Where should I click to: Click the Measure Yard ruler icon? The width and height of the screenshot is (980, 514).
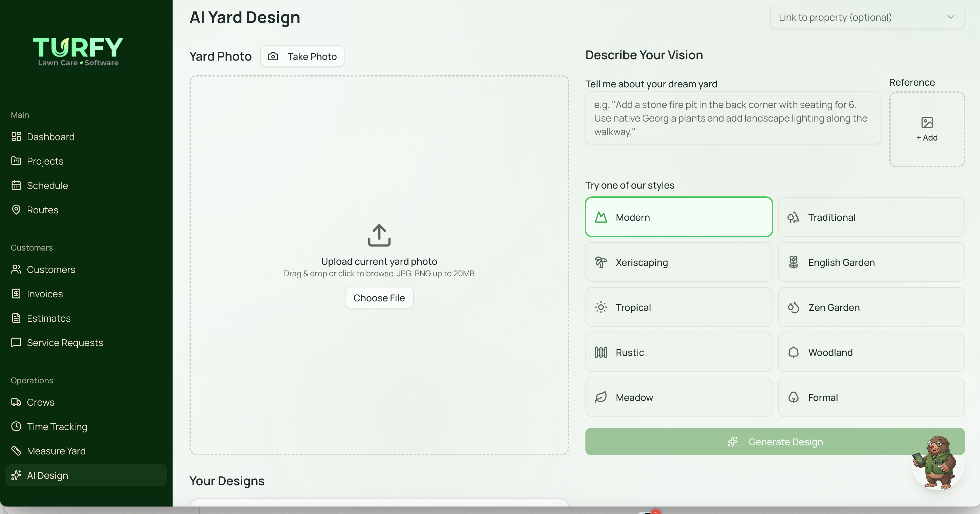16,450
